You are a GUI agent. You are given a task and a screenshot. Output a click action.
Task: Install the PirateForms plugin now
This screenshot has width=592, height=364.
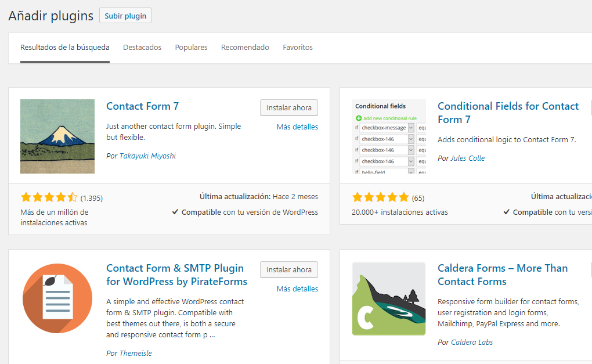click(x=289, y=269)
